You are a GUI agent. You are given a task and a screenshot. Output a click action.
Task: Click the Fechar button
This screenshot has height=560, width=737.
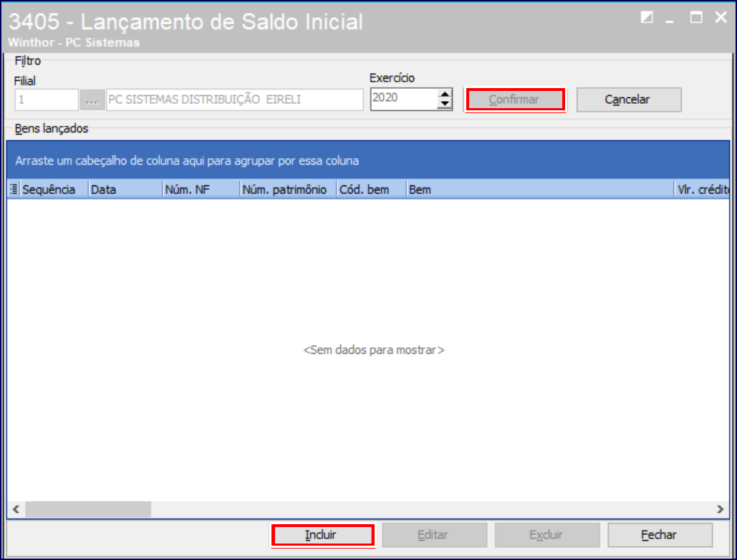[x=660, y=535]
